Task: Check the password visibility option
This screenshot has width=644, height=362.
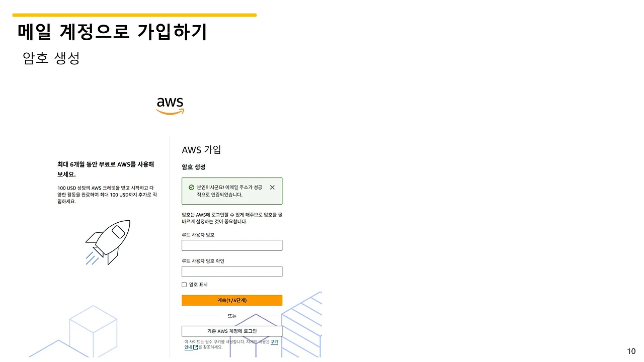Action: pos(184,284)
